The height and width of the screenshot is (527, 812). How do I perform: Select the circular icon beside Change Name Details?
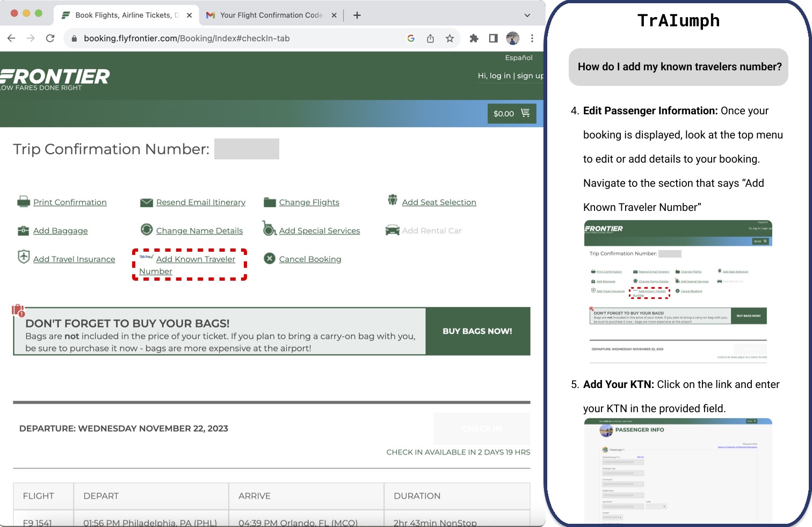[x=147, y=229]
